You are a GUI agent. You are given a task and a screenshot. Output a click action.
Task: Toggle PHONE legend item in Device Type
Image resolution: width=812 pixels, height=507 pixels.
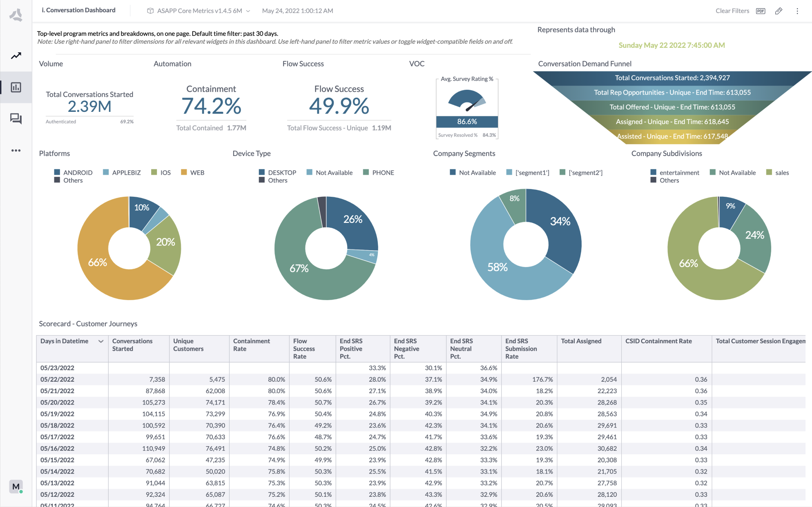click(383, 173)
